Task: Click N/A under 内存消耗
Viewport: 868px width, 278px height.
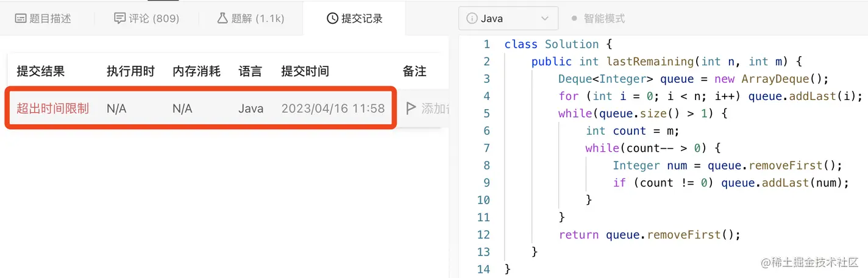Action: [x=182, y=109]
